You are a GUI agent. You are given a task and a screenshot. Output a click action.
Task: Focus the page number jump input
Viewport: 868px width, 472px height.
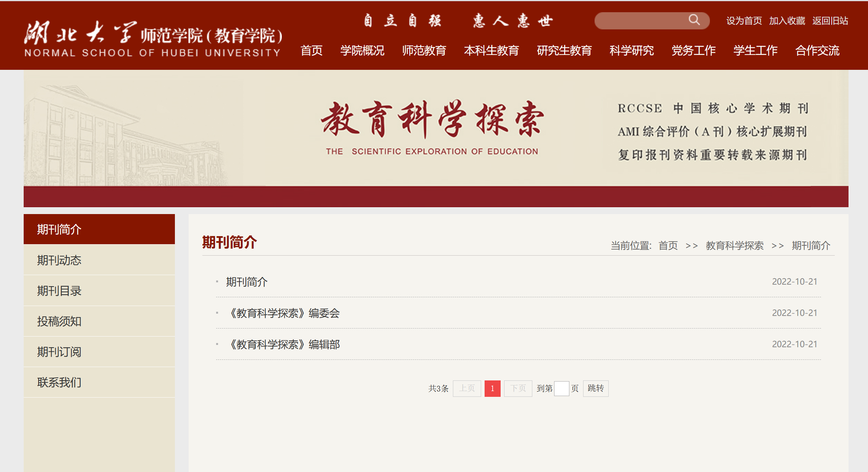click(562, 388)
